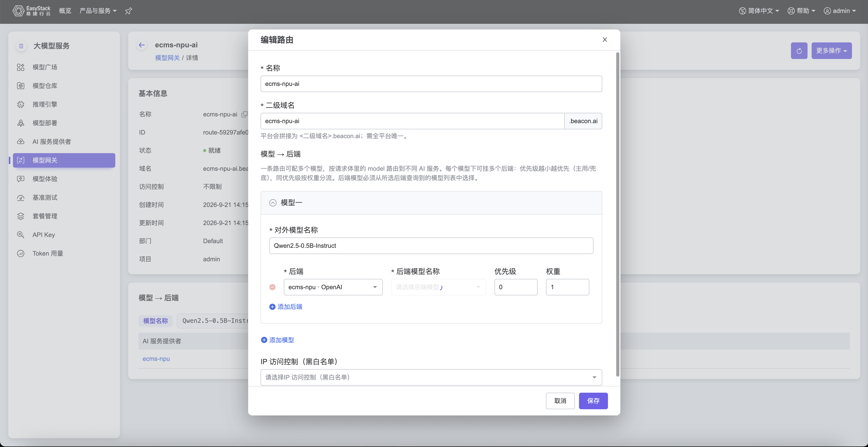
Task: Refresh the route detail page
Action: tap(799, 50)
